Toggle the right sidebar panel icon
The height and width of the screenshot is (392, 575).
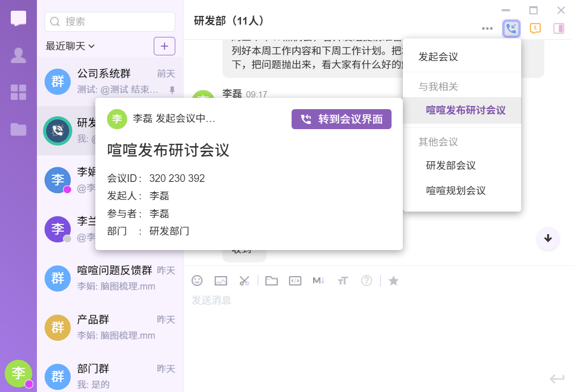point(559,28)
